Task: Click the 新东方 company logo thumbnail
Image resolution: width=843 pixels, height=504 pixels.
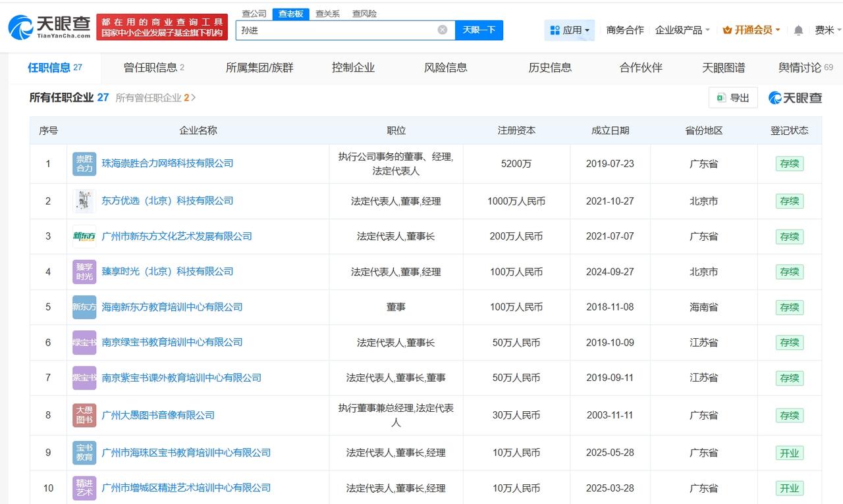Action: [x=84, y=236]
